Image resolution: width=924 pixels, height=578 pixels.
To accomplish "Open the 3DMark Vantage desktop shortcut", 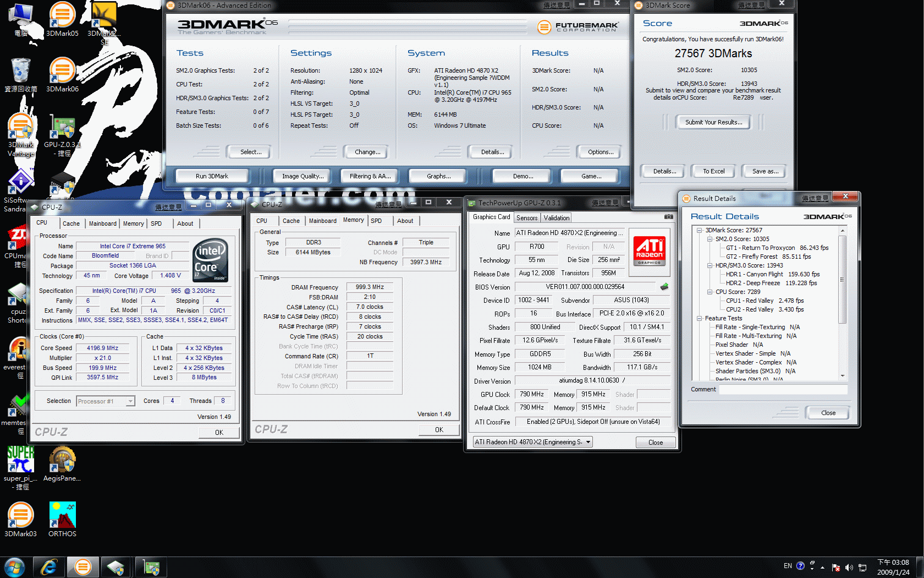I will pyautogui.click(x=21, y=135).
